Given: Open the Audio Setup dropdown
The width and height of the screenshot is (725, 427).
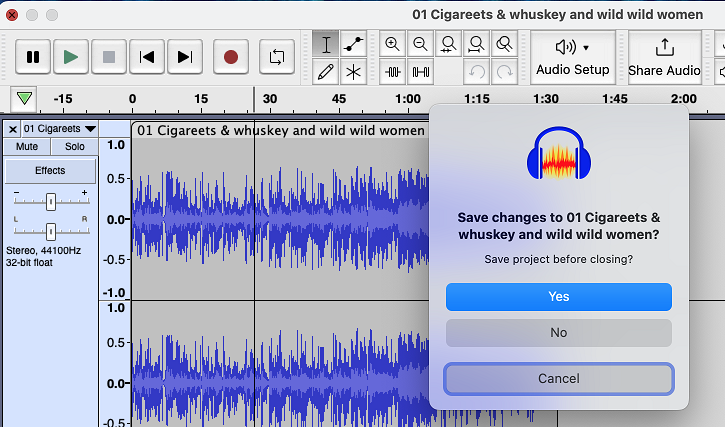Looking at the screenshot, I should [x=573, y=57].
